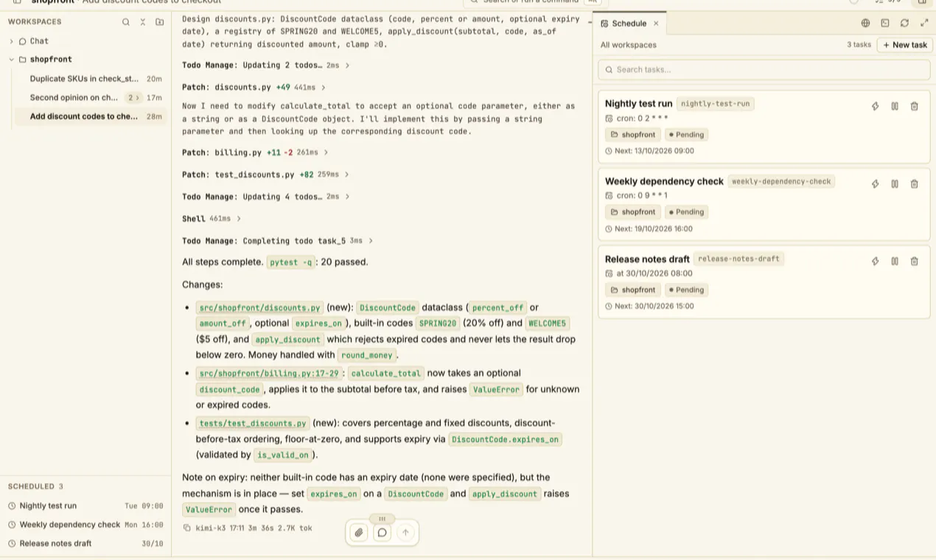Delete the Weekly dependency check task
936x560 pixels.
(914, 183)
